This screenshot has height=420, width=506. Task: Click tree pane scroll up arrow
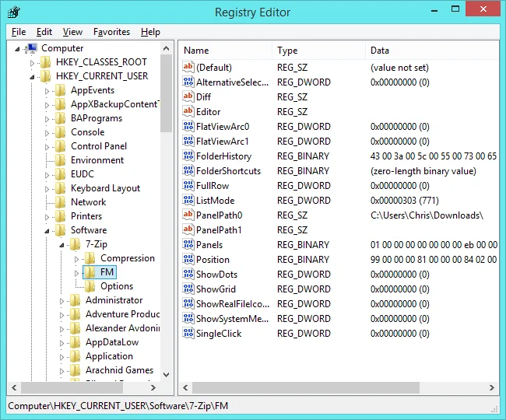click(x=166, y=48)
